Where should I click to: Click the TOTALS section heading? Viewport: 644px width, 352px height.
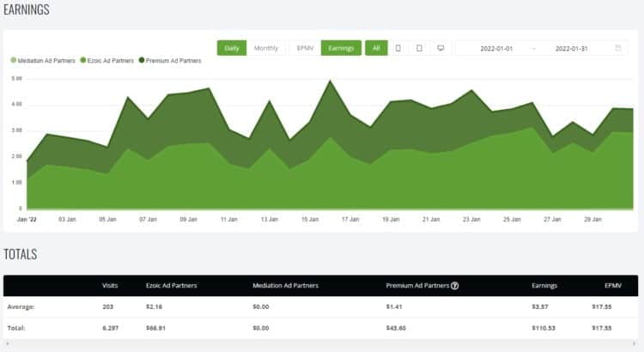pyautogui.click(x=20, y=254)
